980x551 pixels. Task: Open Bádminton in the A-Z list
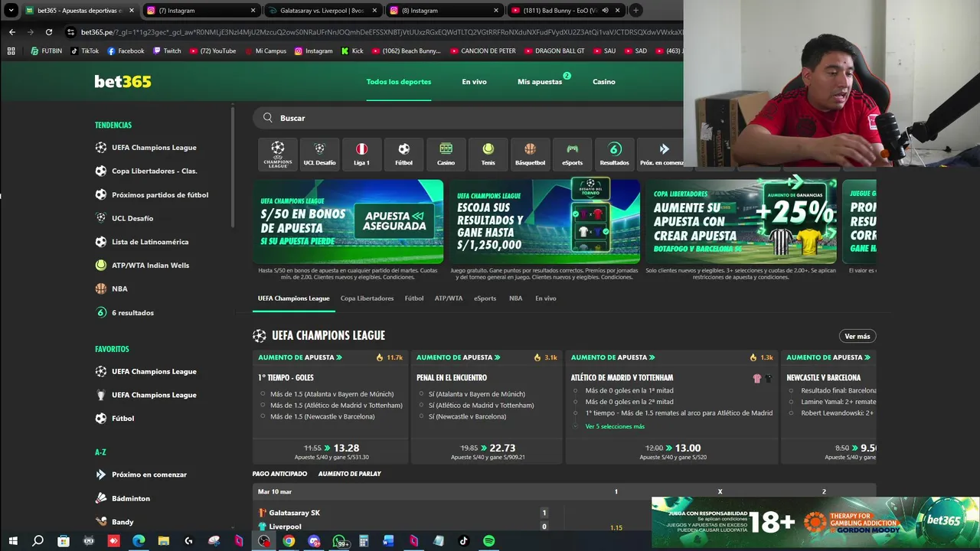click(x=122, y=498)
